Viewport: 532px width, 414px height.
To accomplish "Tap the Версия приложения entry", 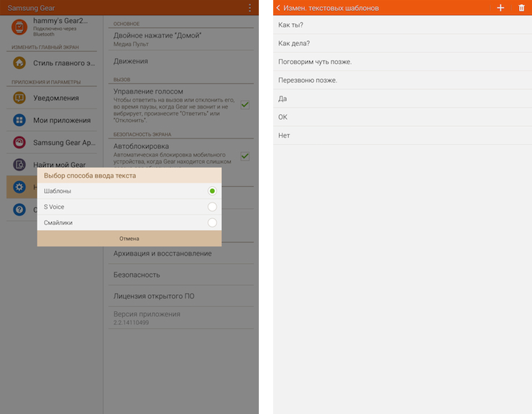I will pos(181,318).
